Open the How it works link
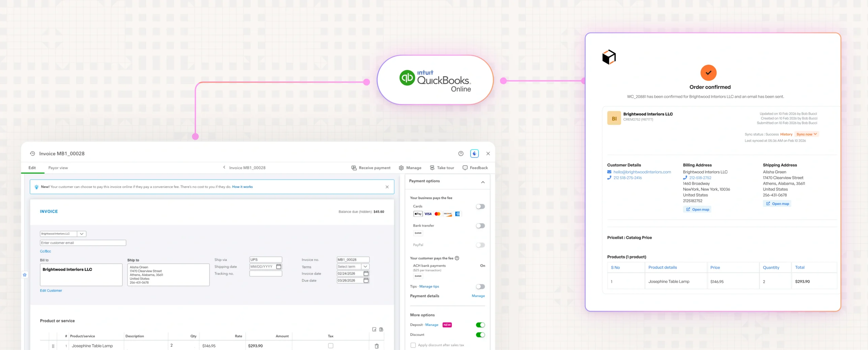This screenshot has width=868, height=350. tap(242, 187)
